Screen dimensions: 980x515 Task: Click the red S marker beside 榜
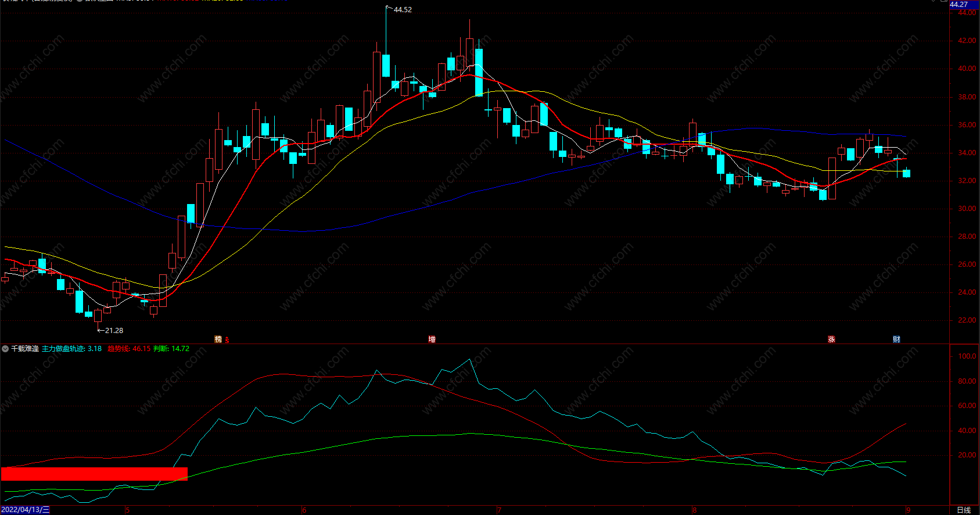click(227, 340)
